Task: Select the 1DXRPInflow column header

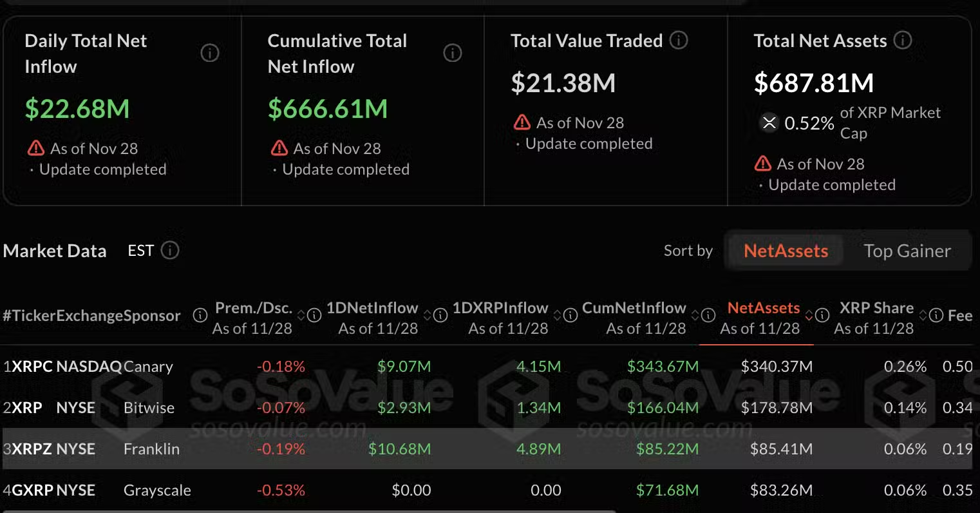Action: click(x=500, y=308)
